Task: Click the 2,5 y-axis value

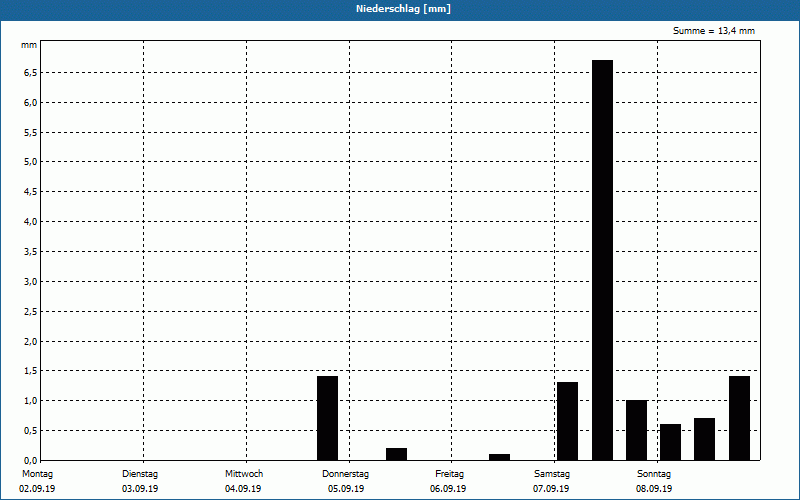Action: (31, 311)
